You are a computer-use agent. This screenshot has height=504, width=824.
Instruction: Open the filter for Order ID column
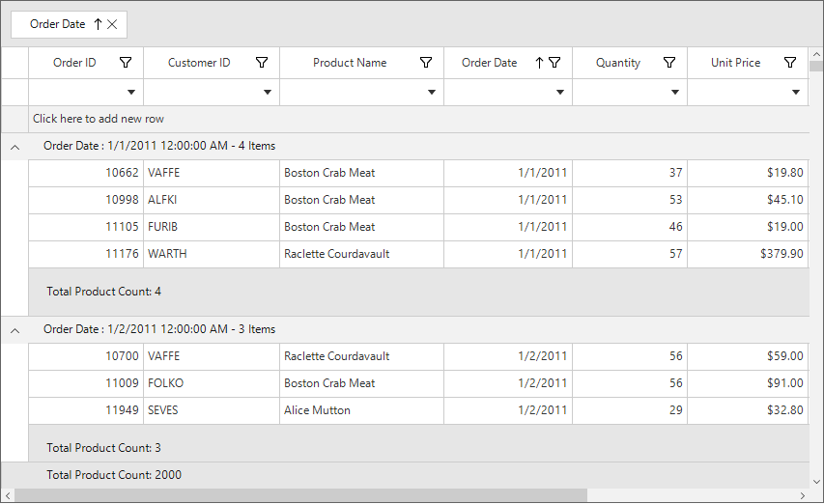pyautogui.click(x=126, y=63)
